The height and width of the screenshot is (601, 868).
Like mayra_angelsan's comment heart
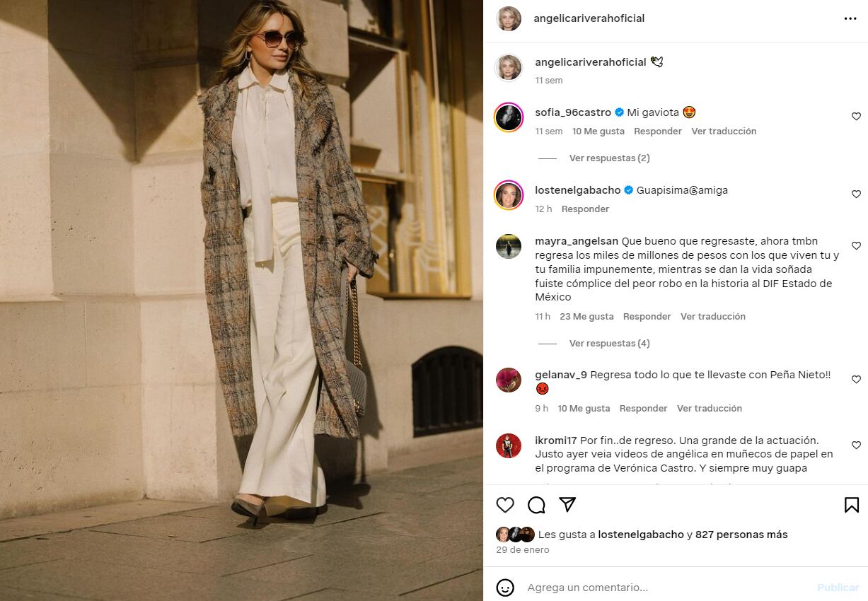coord(856,246)
